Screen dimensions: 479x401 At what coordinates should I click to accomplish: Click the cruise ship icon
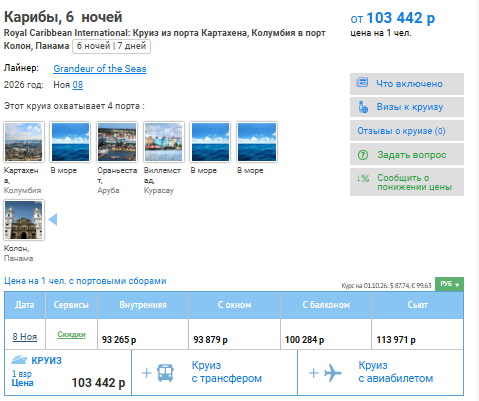pyautogui.click(x=19, y=360)
